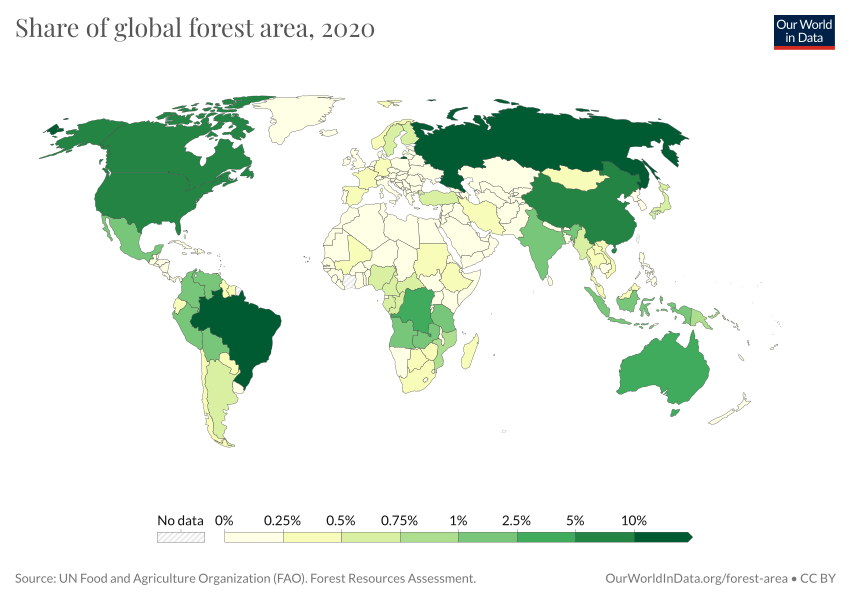Click Australia on the map
Screen dimensions: 850x600
click(x=664, y=371)
